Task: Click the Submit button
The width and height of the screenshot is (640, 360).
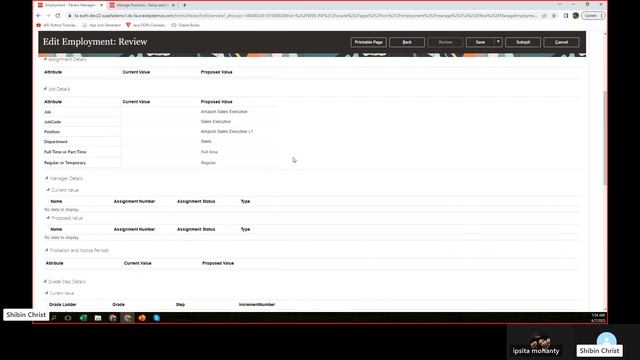Action: point(523,42)
